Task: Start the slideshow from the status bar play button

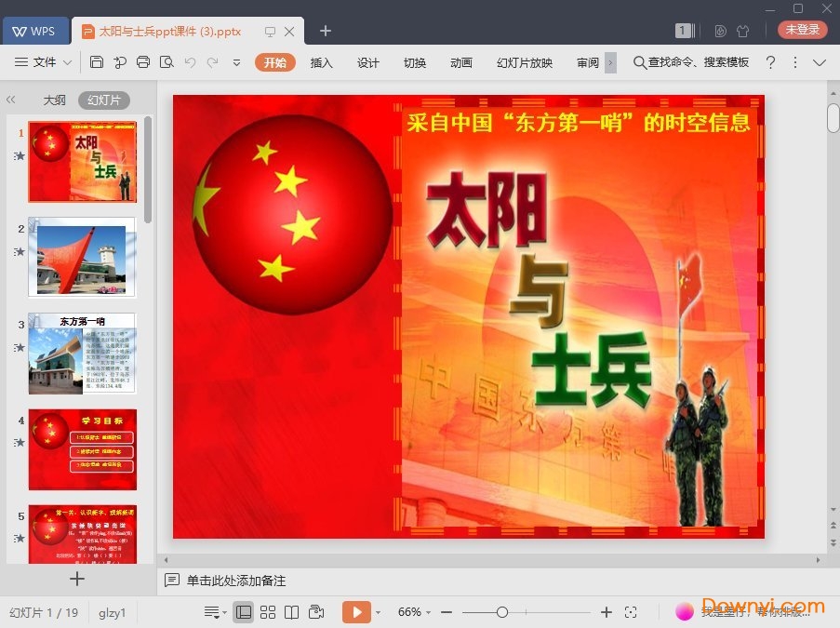Action: [x=357, y=612]
